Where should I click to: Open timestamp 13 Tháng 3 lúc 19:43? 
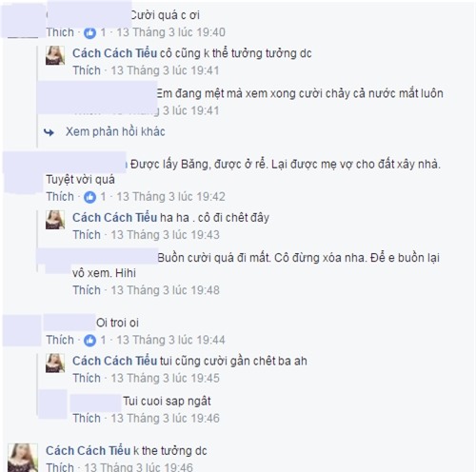click(165, 235)
